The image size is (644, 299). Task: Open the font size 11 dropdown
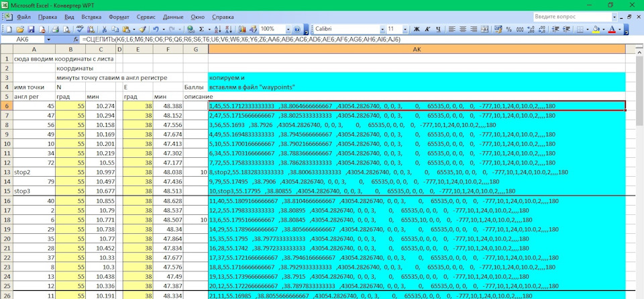click(x=405, y=30)
